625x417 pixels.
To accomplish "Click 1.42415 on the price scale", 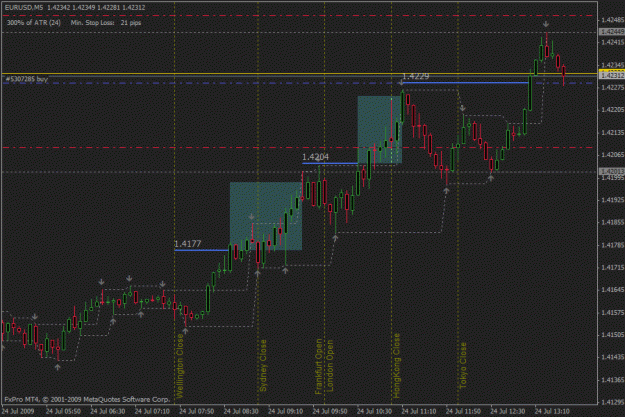I will (613, 42).
